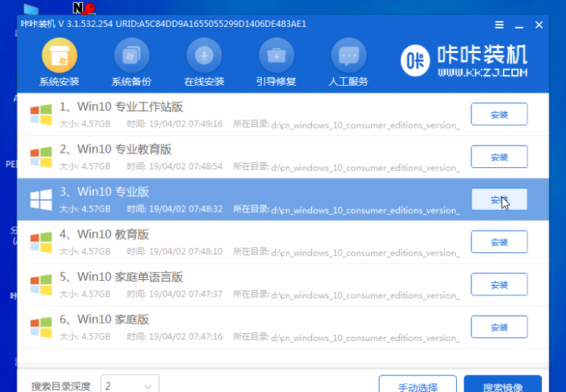The width and height of the screenshot is (566, 392).
Task: Install Win10 专业工作站版
Action: (499, 114)
